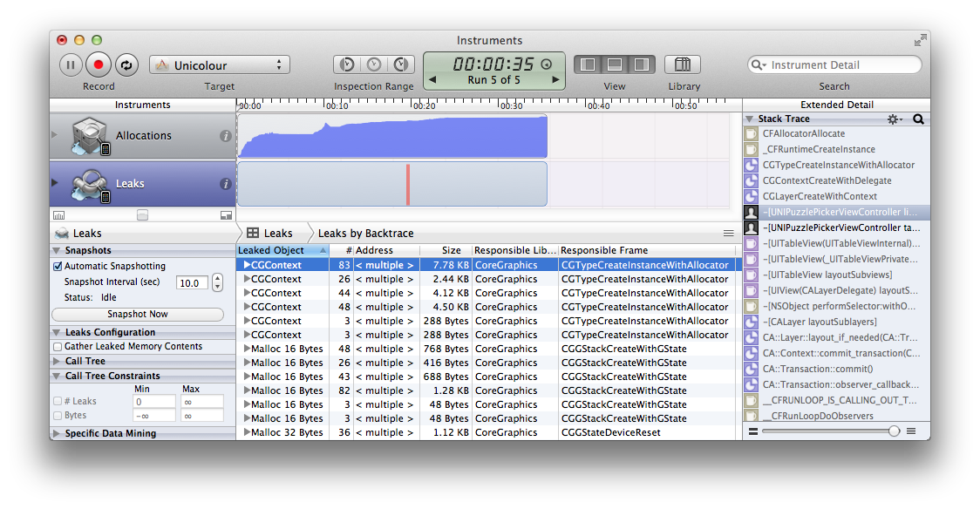Clear the inspection range with the middle button
This screenshot has width=980, height=509.
(374, 64)
